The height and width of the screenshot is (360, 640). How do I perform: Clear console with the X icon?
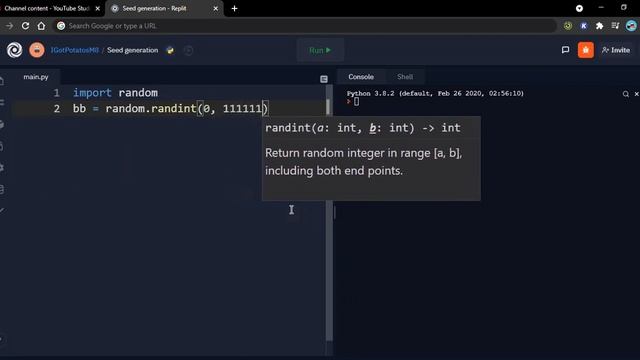636,94
